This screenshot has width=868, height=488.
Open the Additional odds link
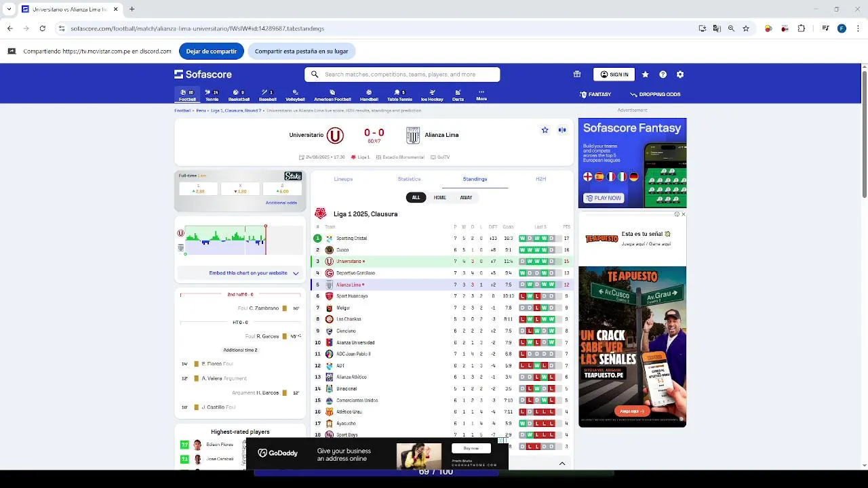[x=281, y=203]
